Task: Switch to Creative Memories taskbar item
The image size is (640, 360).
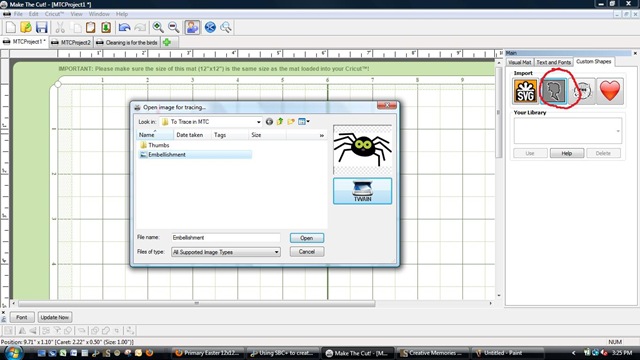Action: 433,353
